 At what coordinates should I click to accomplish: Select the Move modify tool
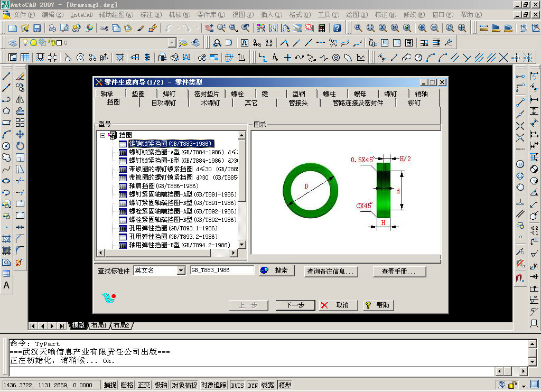point(20,134)
